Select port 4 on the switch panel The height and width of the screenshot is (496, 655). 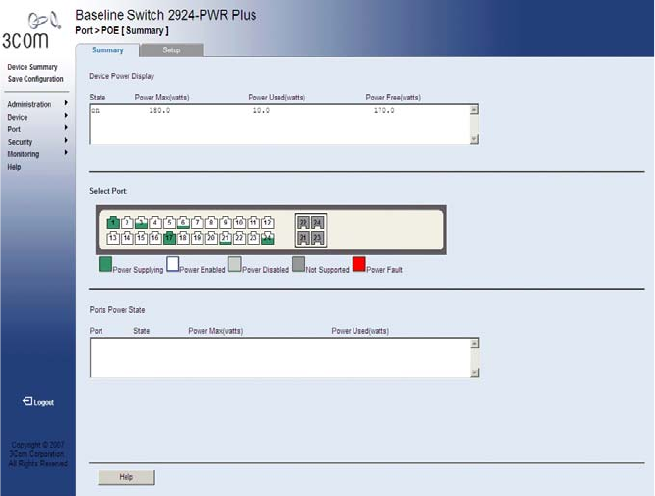point(155,223)
